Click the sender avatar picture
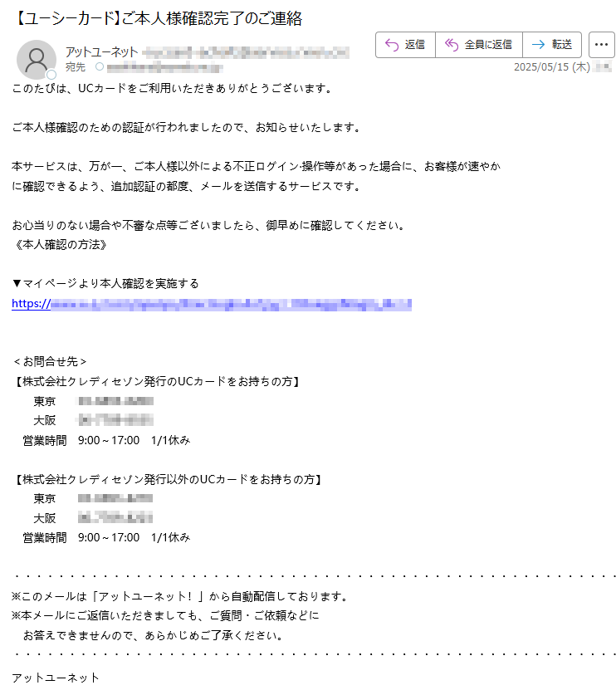The image size is (616, 690). pos(36,60)
